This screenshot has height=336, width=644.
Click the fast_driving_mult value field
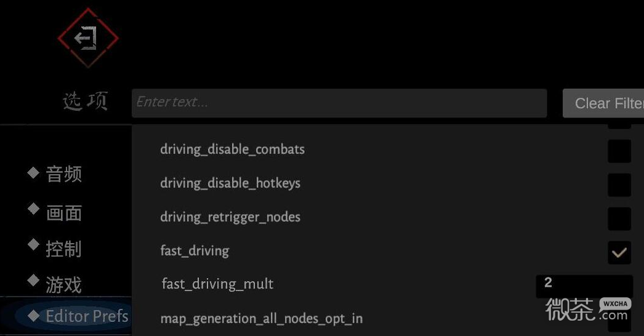(584, 286)
